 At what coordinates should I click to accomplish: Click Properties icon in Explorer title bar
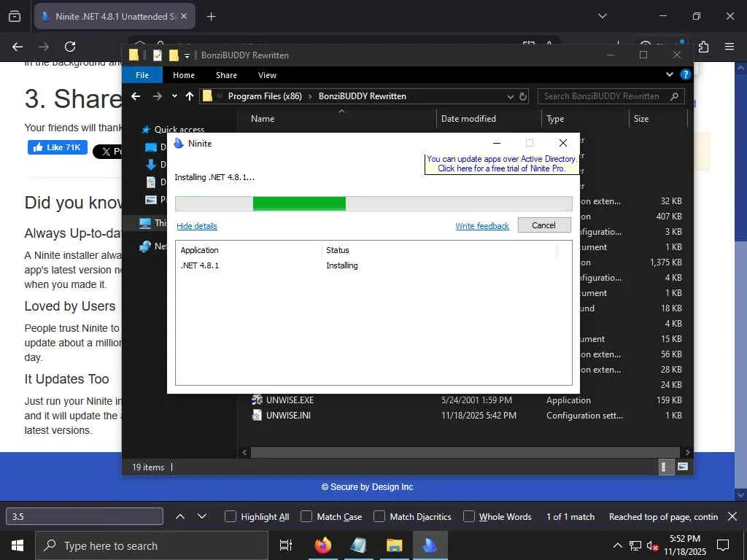pos(158,55)
